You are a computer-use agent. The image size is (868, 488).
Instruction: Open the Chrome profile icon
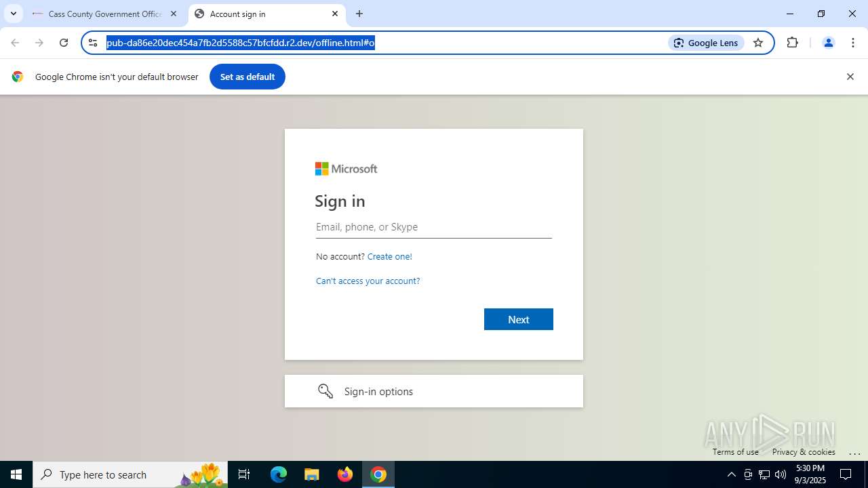tap(828, 43)
